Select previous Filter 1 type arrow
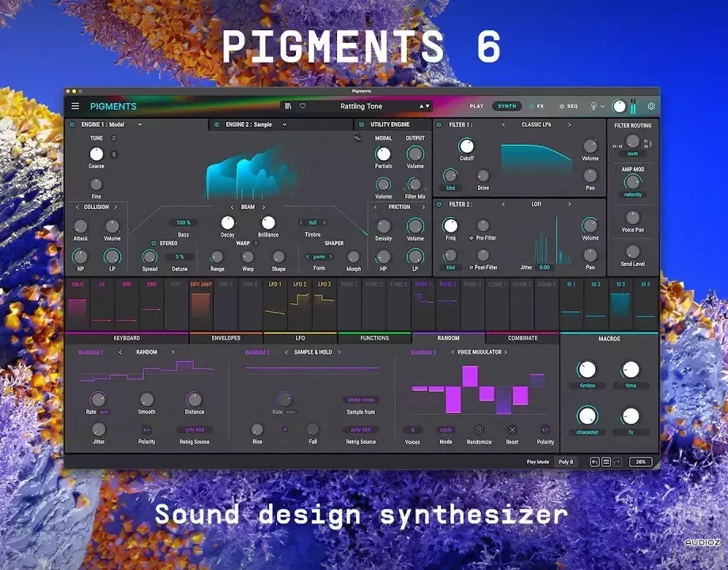The image size is (728, 570). coord(503,124)
